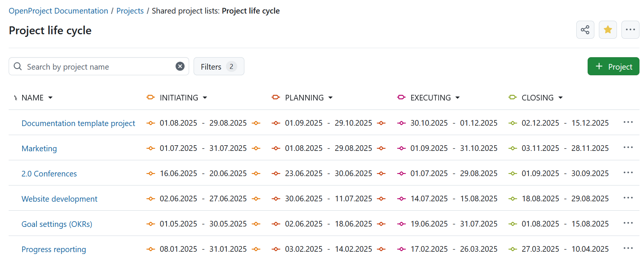Expand the PLANNING column dropdown

pos(330,98)
